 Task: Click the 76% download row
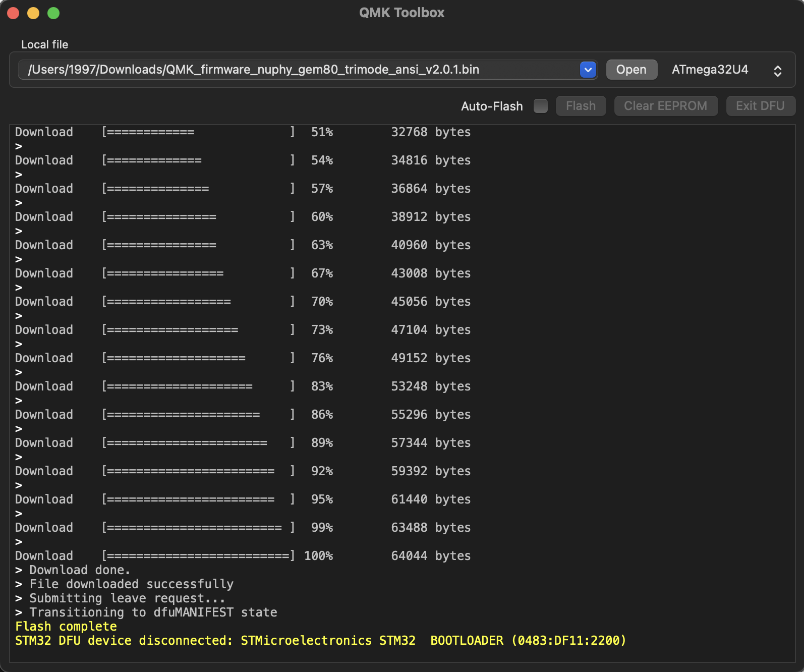click(243, 358)
